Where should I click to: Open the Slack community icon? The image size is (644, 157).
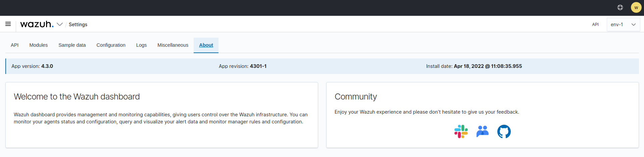[x=461, y=131]
